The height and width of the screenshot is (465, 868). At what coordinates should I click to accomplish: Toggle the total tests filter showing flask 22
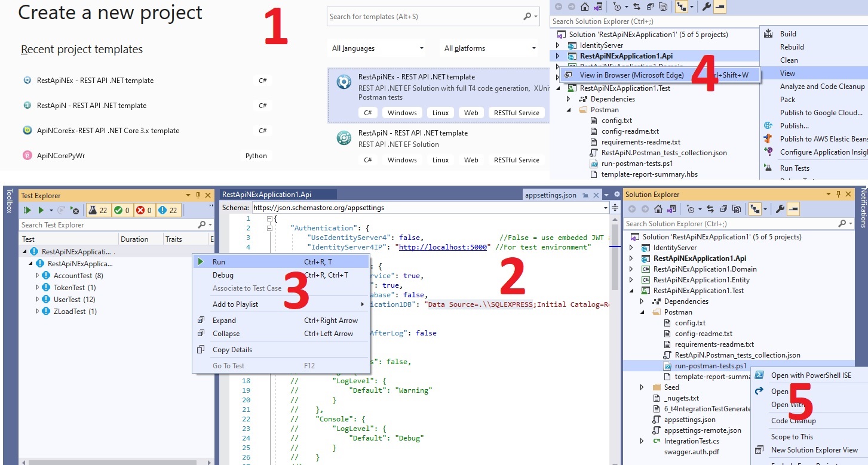click(x=99, y=210)
